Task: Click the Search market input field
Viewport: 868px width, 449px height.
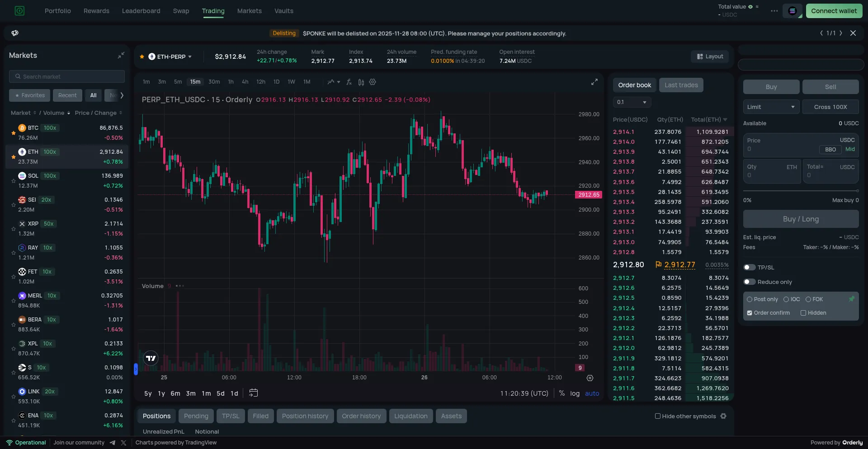Action: click(x=67, y=76)
